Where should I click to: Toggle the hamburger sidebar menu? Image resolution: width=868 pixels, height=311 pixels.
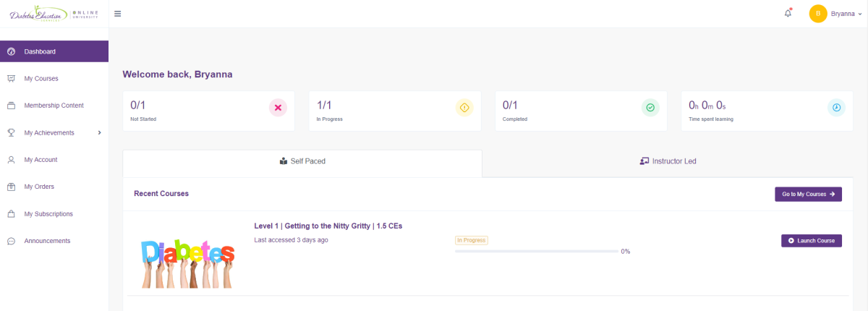click(x=118, y=14)
